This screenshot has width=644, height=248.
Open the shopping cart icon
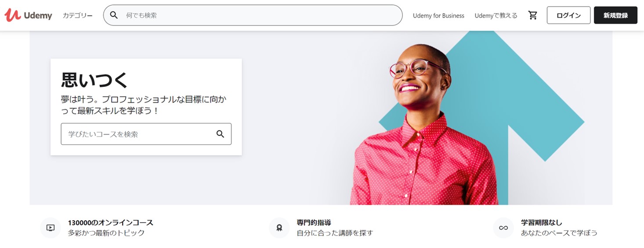coord(533,15)
